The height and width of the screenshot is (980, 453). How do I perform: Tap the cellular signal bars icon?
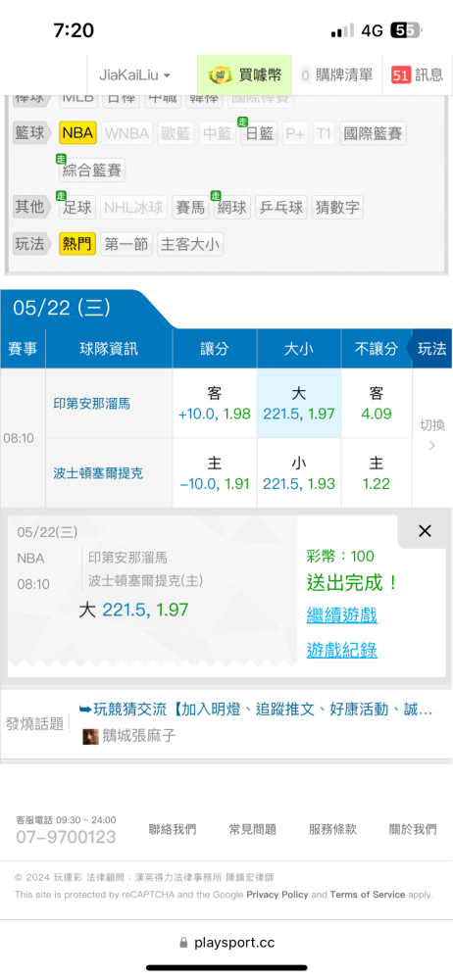point(342,30)
